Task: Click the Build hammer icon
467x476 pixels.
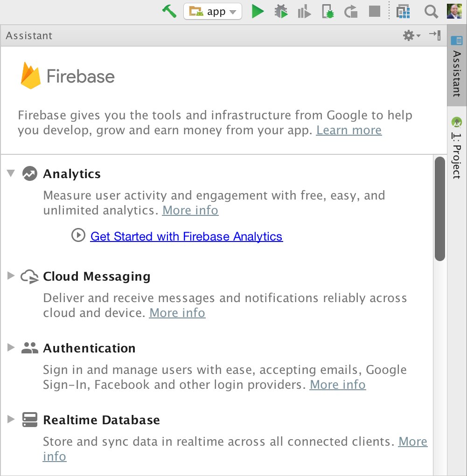Action: click(x=169, y=11)
